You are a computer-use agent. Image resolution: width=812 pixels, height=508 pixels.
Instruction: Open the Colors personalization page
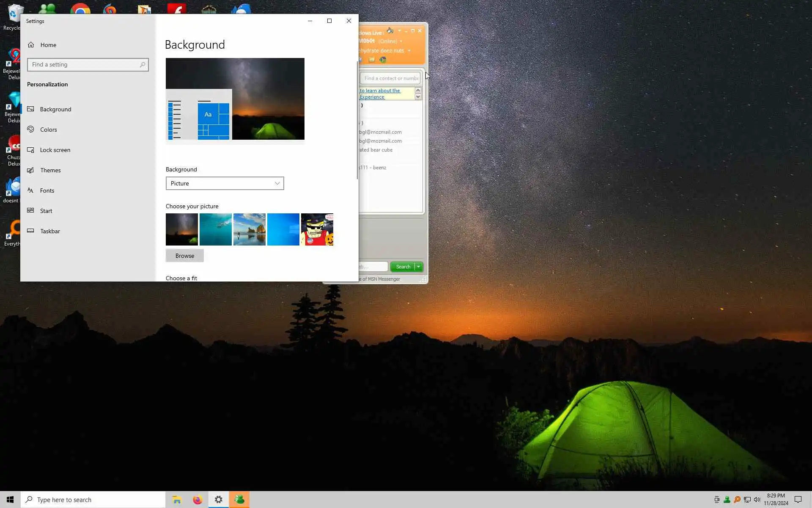click(48, 130)
